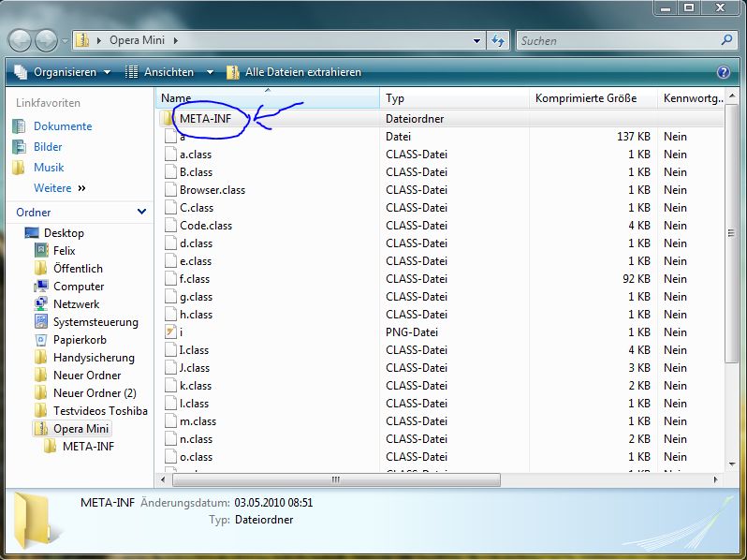Click the h.class file icon

pos(170,314)
